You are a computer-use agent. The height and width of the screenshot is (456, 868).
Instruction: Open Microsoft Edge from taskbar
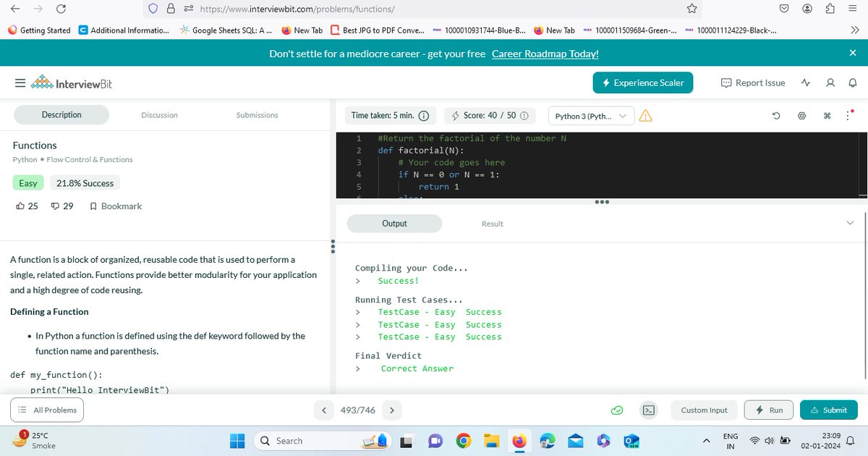click(x=548, y=441)
